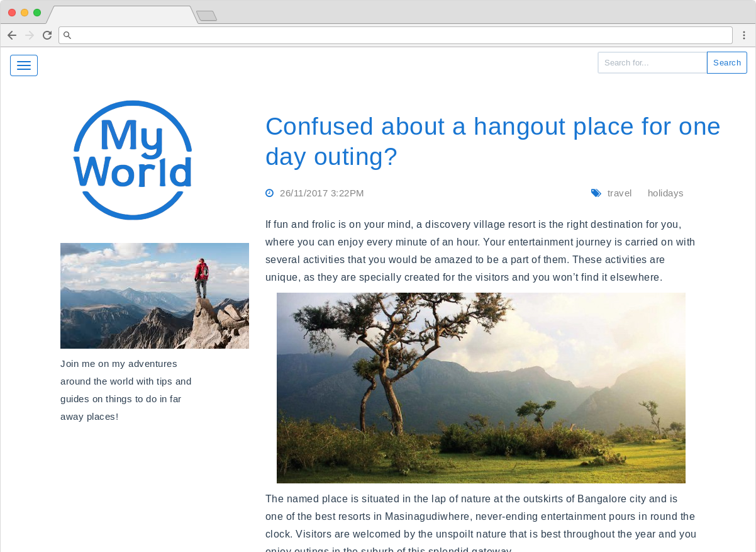Focus the 'Search for...' input field

(652, 63)
